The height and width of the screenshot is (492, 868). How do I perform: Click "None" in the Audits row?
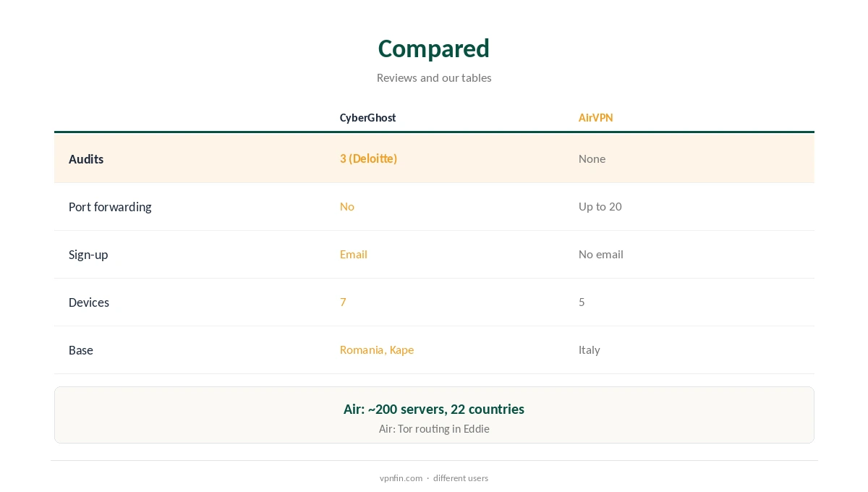tap(592, 158)
